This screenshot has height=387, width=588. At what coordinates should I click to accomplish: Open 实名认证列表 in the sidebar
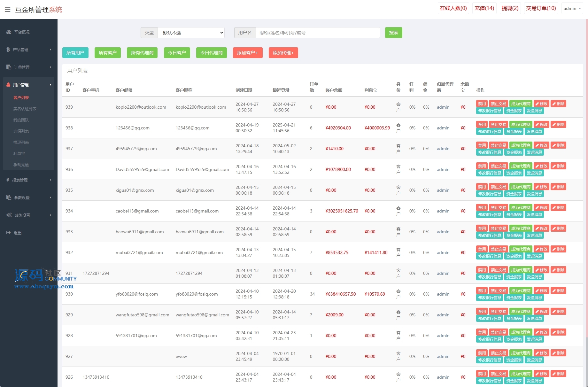[x=25, y=109]
